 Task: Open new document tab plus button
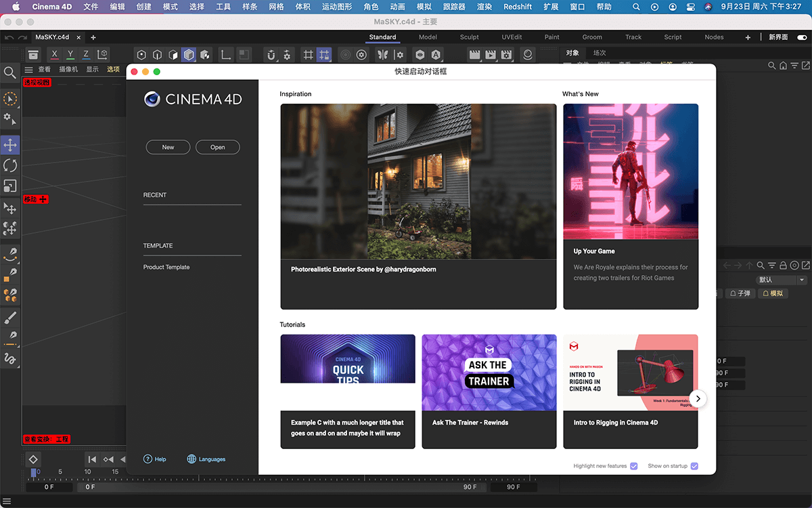click(x=93, y=37)
